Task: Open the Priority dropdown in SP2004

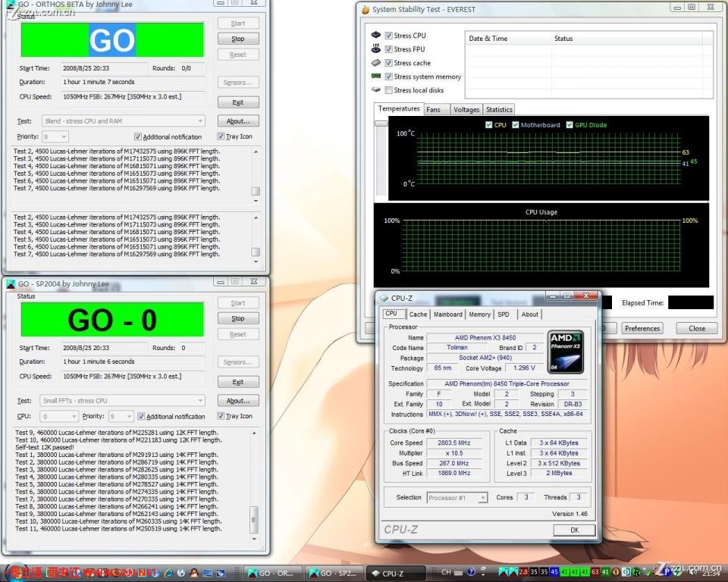Action: click(x=121, y=416)
